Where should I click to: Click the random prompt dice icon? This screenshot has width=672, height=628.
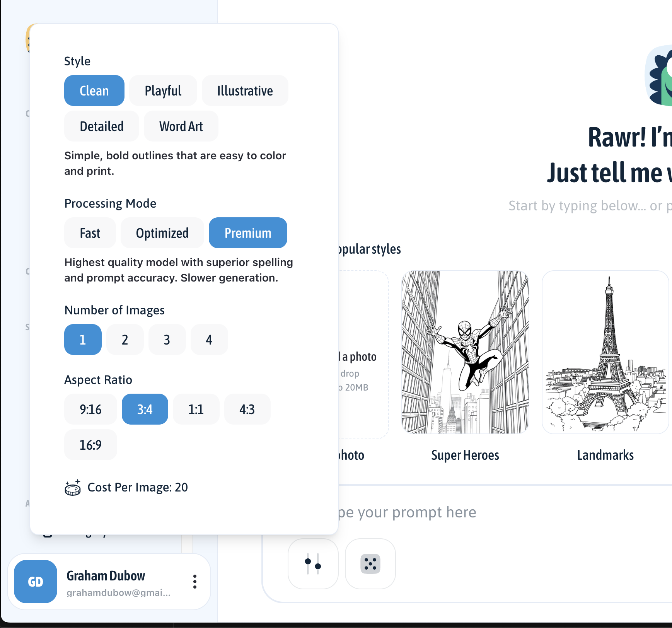[370, 563]
